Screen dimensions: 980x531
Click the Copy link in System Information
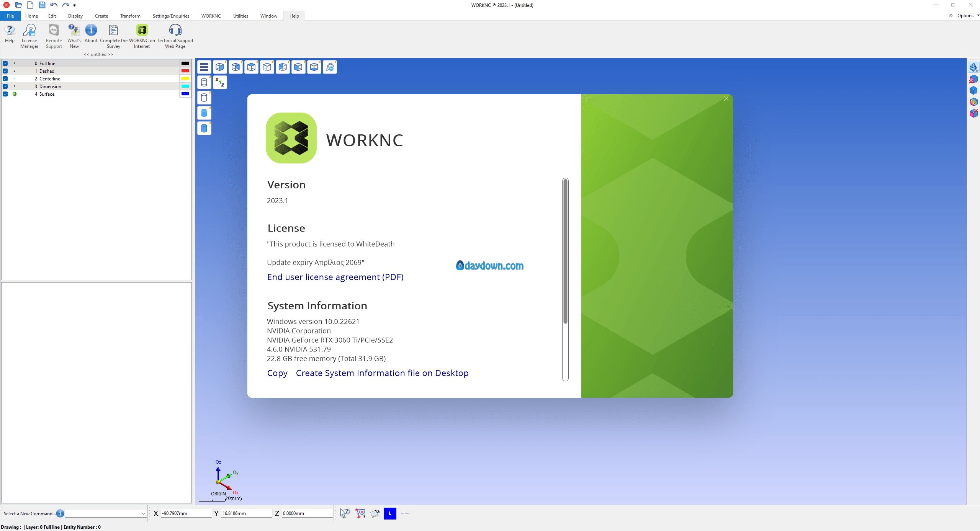tap(277, 373)
